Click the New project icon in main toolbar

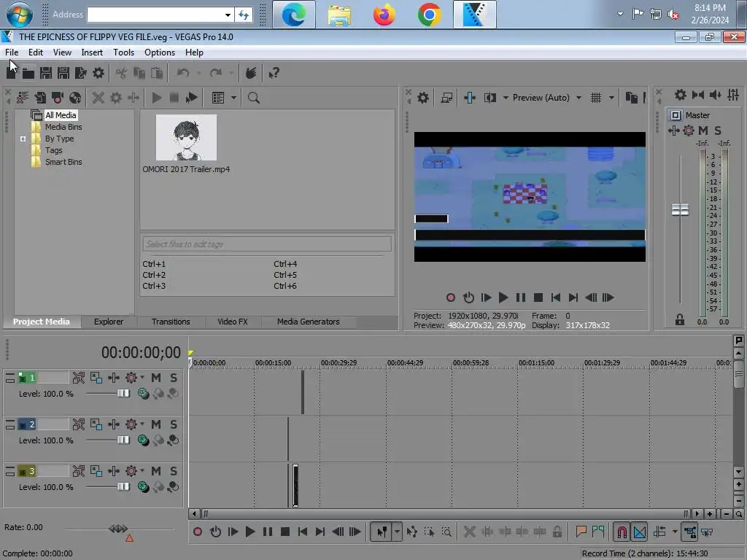click(11, 73)
